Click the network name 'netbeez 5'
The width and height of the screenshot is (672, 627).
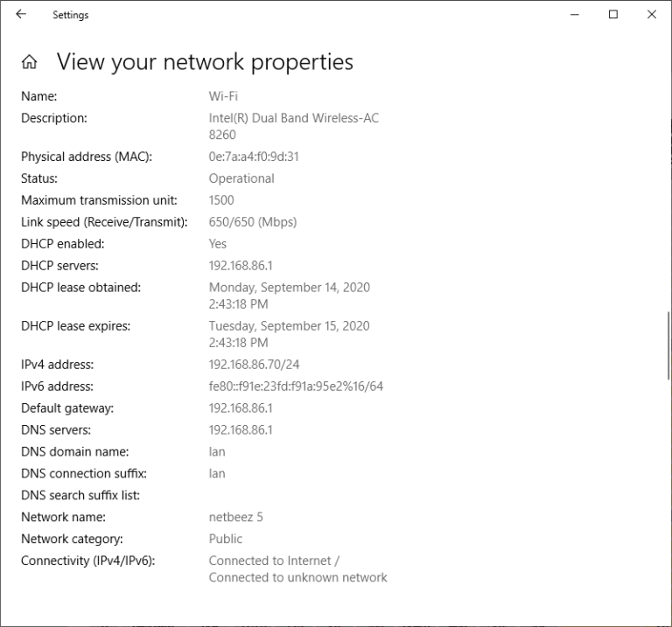(x=235, y=518)
